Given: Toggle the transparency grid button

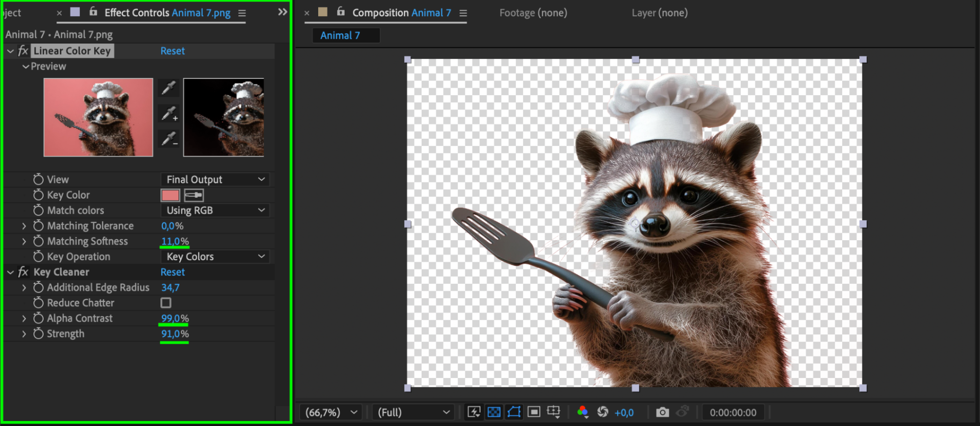Looking at the screenshot, I should point(494,412).
